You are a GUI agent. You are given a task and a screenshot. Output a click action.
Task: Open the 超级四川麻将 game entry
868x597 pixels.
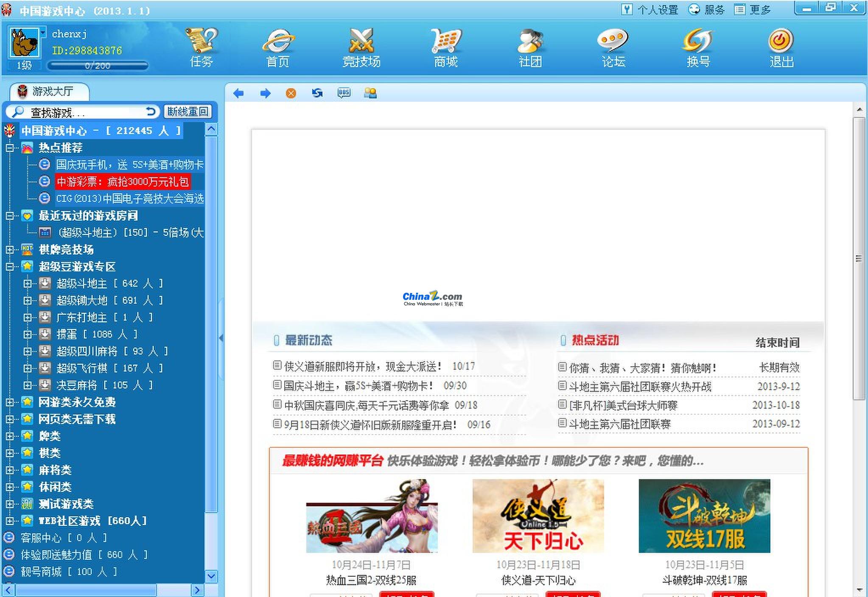pos(112,351)
